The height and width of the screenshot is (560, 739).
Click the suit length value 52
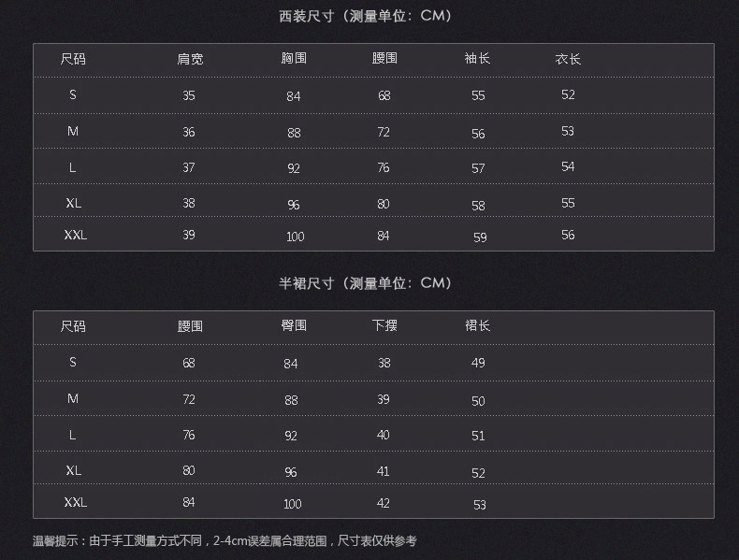[568, 94]
